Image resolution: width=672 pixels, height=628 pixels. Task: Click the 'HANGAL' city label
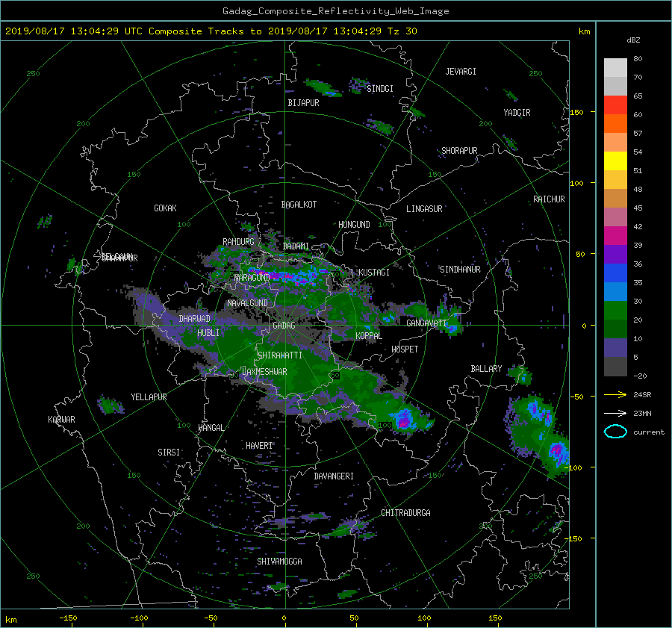tap(211, 428)
